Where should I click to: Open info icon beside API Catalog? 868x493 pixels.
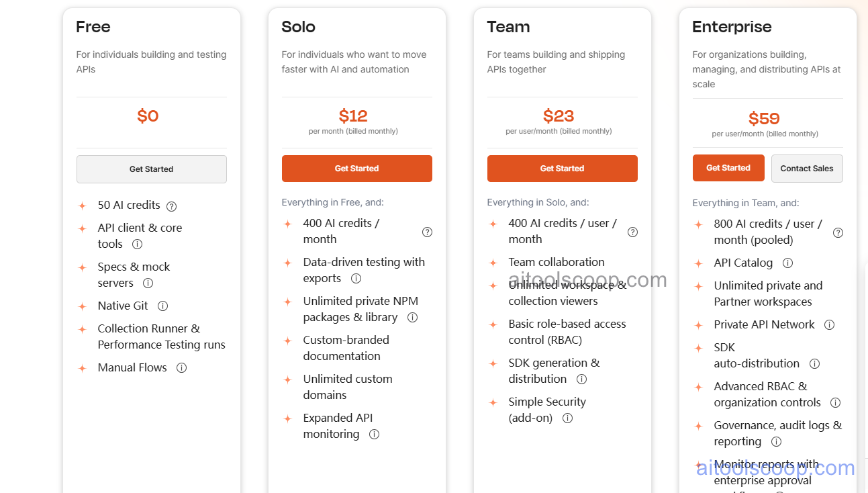click(787, 263)
